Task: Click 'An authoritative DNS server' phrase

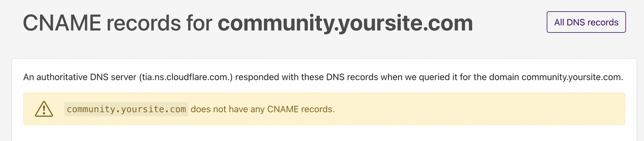Action: [80, 77]
